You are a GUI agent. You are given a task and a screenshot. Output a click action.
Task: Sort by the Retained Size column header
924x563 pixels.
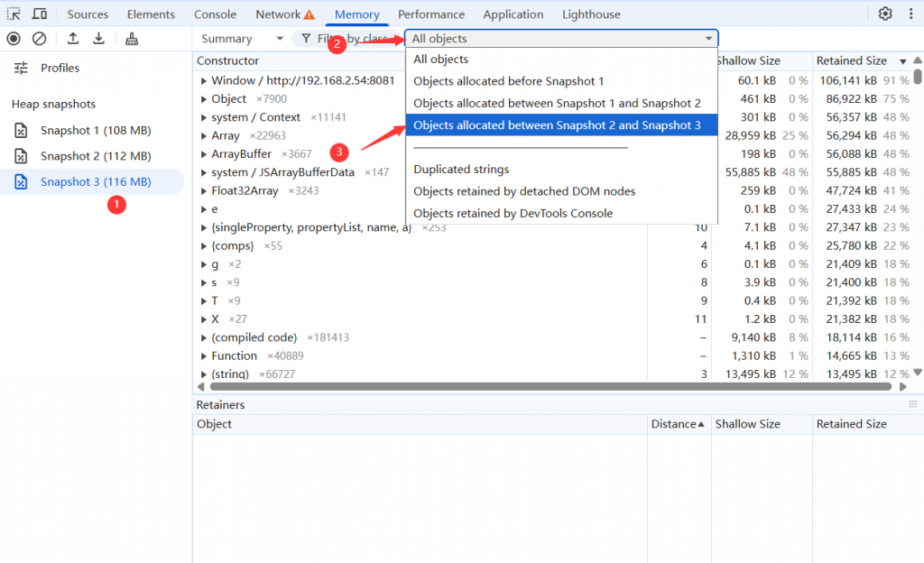pyautogui.click(x=851, y=60)
